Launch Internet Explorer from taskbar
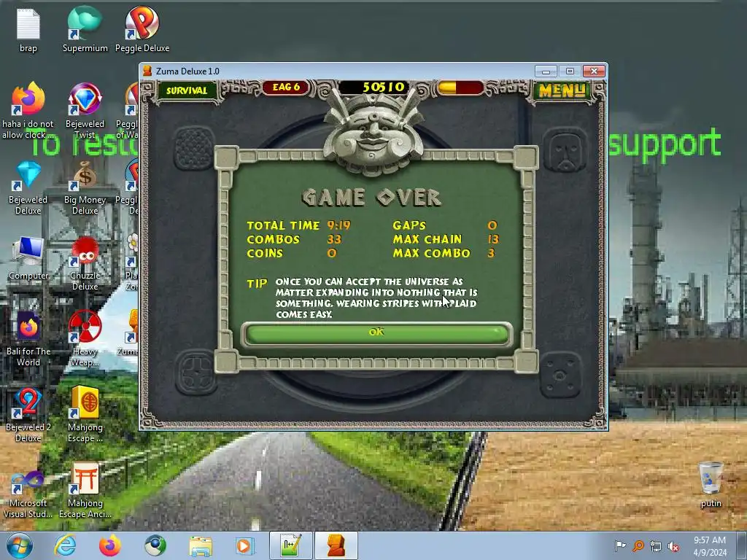Image resolution: width=747 pixels, height=560 pixels. tap(65, 545)
